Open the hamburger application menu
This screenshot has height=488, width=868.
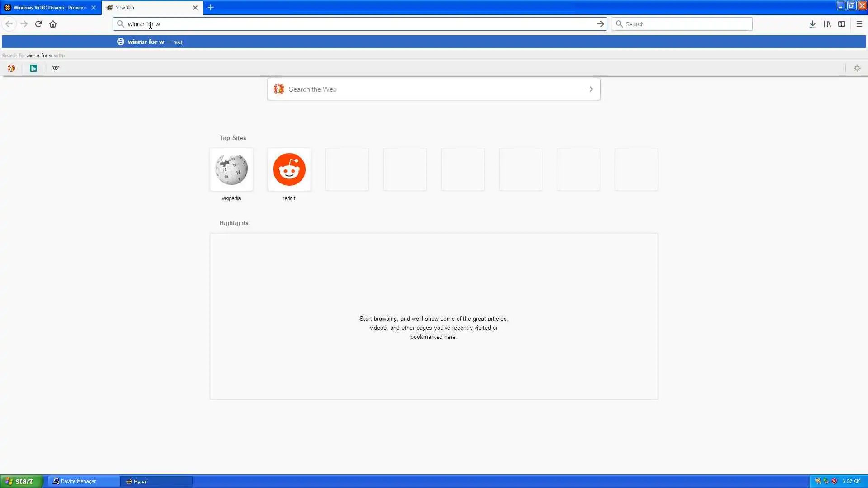pos(859,24)
